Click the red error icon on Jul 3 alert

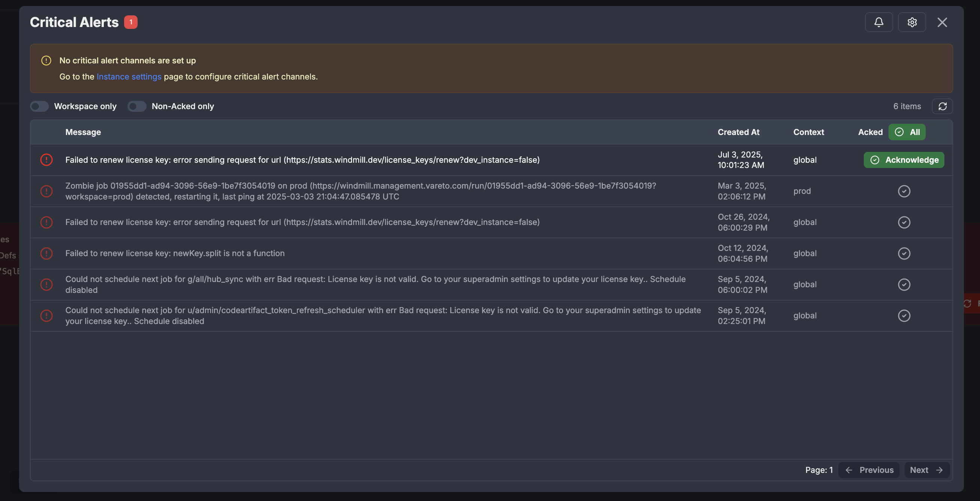click(46, 160)
